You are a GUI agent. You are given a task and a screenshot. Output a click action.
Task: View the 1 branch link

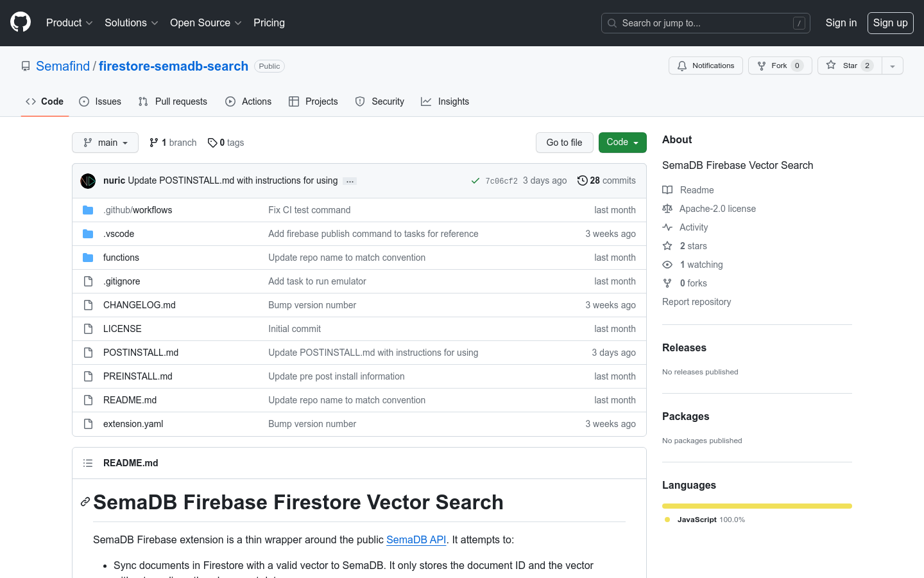point(173,143)
